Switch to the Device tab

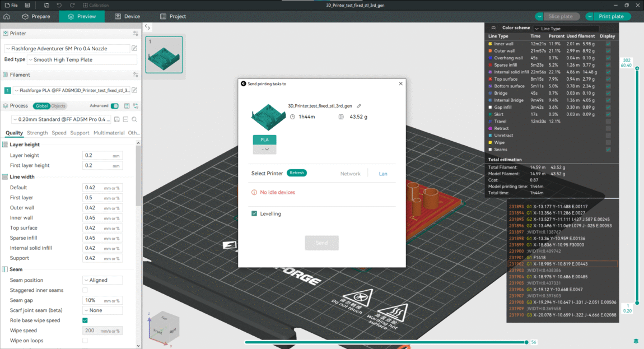pyautogui.click(x=127, y=16)
